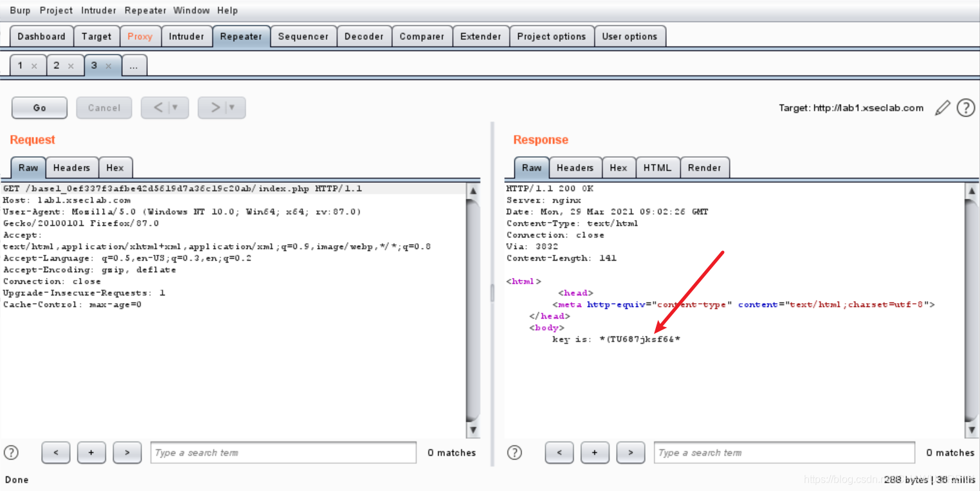This screenshot has width=980, height=491.
Task: Click the request search plus options button
Action: coord(91,452)
